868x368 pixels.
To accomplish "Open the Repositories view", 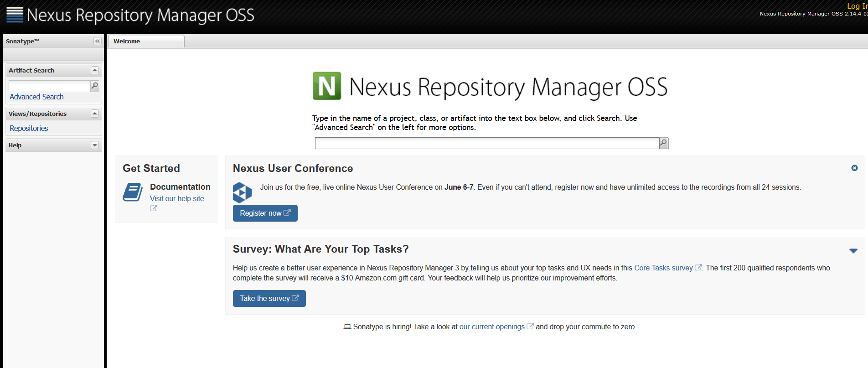I will [29, 128].
